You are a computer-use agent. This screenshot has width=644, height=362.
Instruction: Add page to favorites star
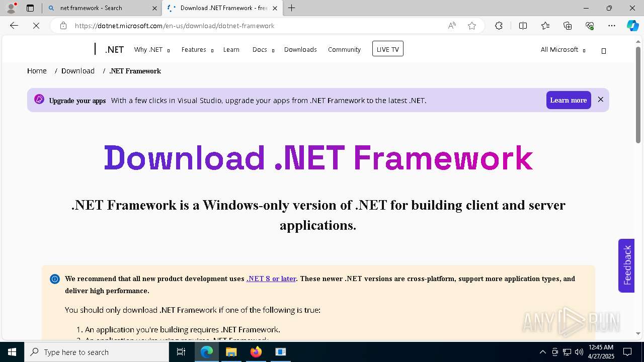pyautogui.click(x=472, y=26)
